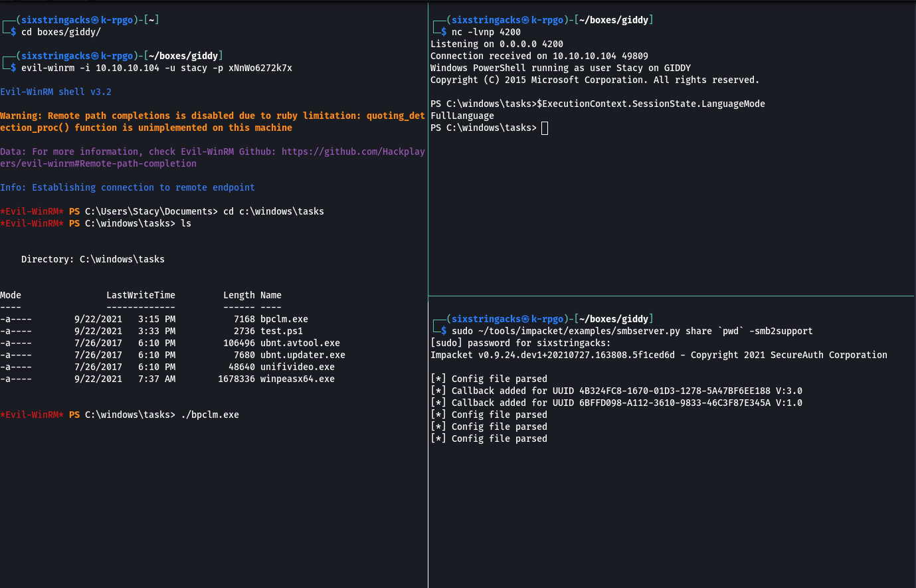916x588 pixels.
Task: Click the 'LastWriteTime' column header
Action: pyautogui.click(x=141, y=295)
